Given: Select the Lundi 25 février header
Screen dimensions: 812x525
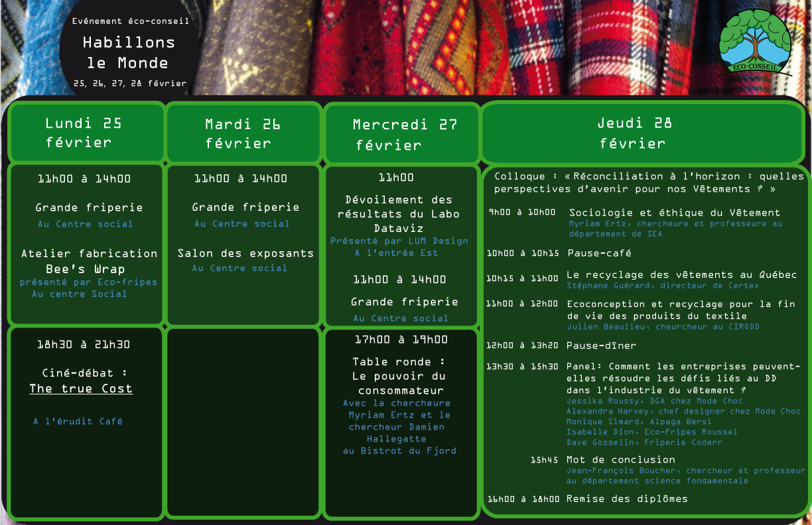Looking at the screenshot, I should click(85, 133).
